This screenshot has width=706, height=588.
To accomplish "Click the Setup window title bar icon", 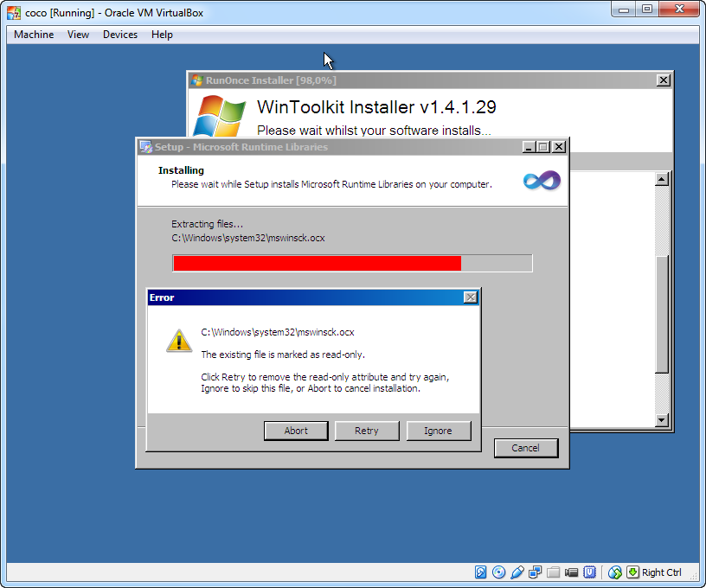I will (x=145, y=147).
